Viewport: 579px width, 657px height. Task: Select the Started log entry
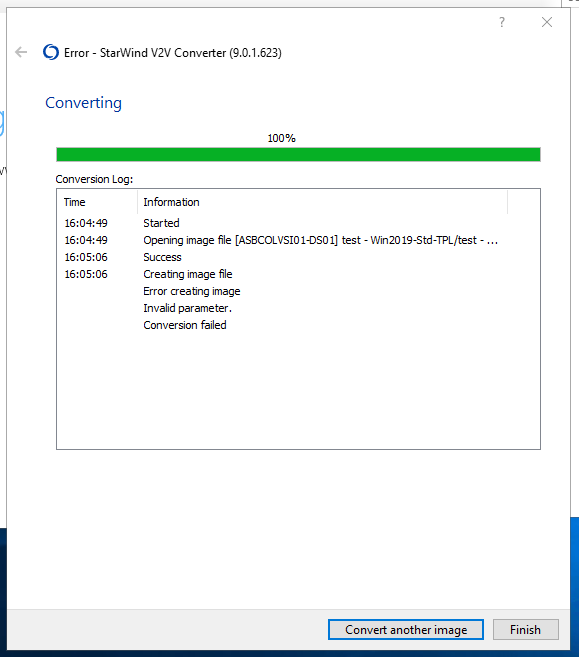point(161,223)
